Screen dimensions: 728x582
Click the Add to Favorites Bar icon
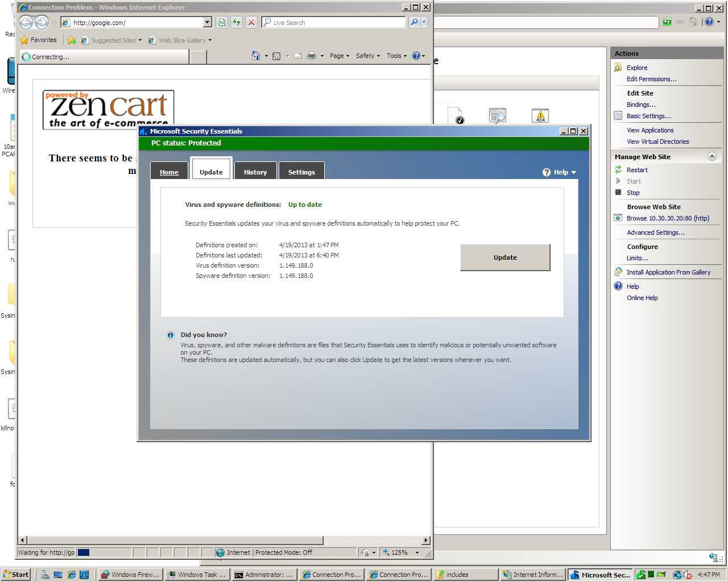pos(72,40)
